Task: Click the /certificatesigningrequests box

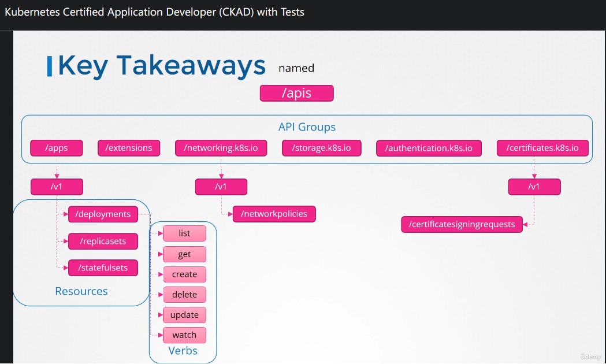Action: 462,224
